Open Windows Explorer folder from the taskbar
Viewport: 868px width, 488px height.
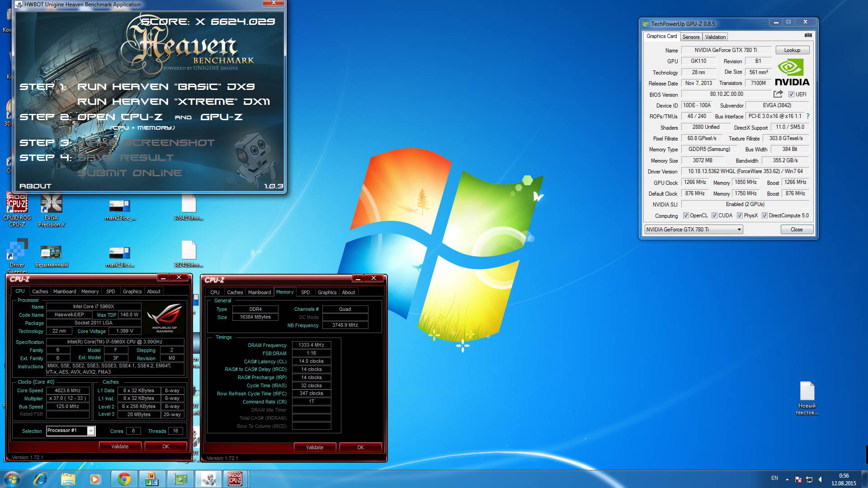68,479
